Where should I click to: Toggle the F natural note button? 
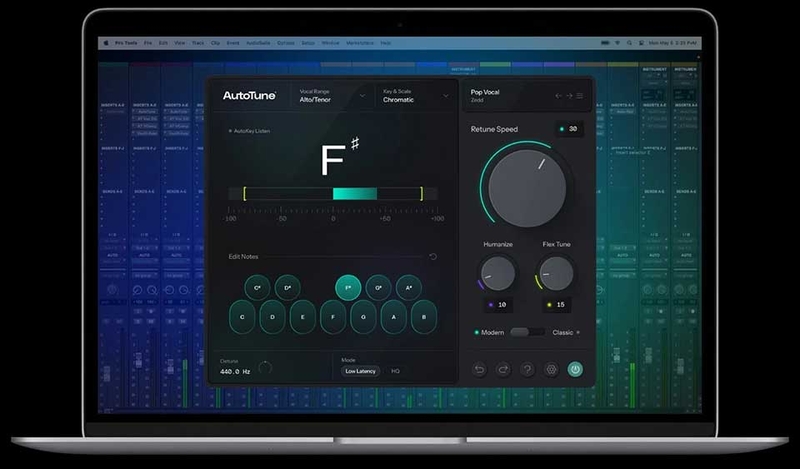point(333,317)
